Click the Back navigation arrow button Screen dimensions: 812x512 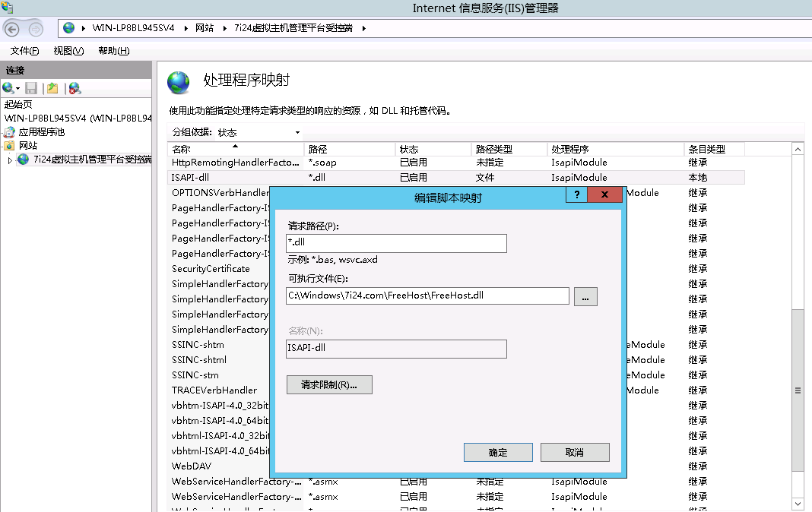[x=12, y=29]
